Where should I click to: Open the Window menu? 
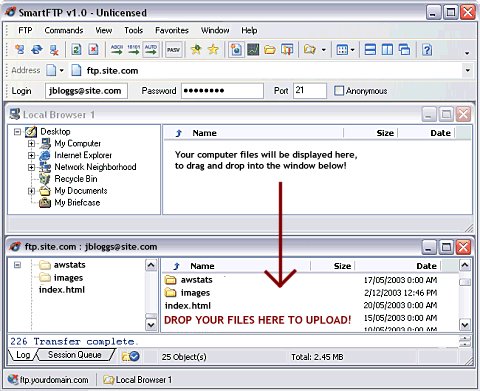pos(215,30)
